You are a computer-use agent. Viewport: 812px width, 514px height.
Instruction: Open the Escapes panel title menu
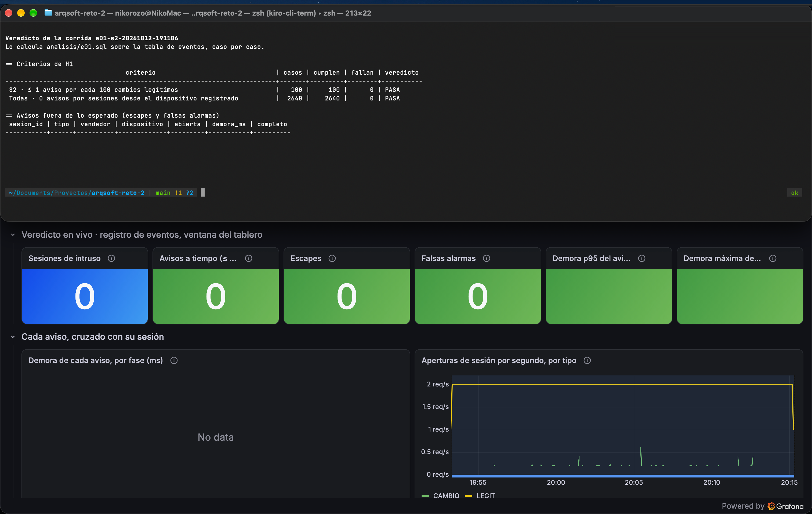point(306,258)
